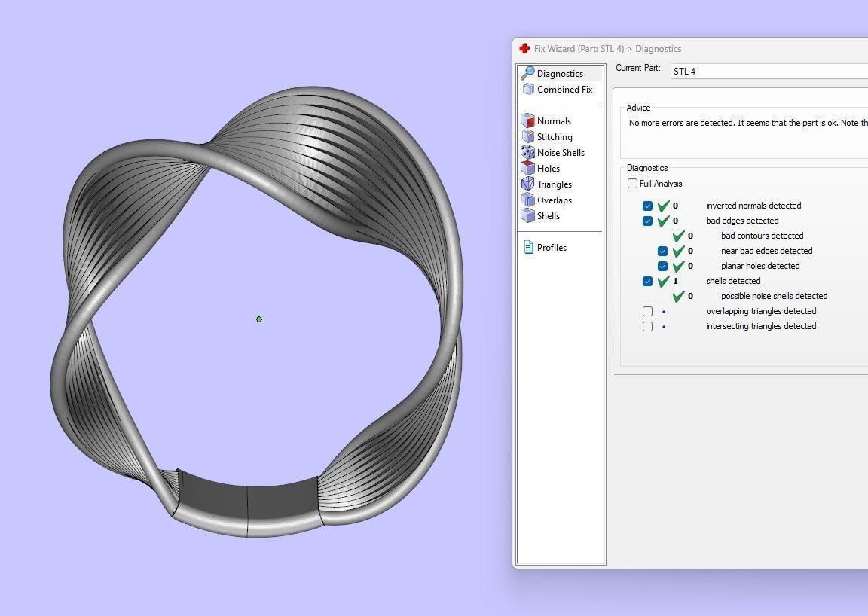Viewport: 868px width, 616px height.
Task: Uncheck inverted normals detected checkbox
Action: coord(647,206)
